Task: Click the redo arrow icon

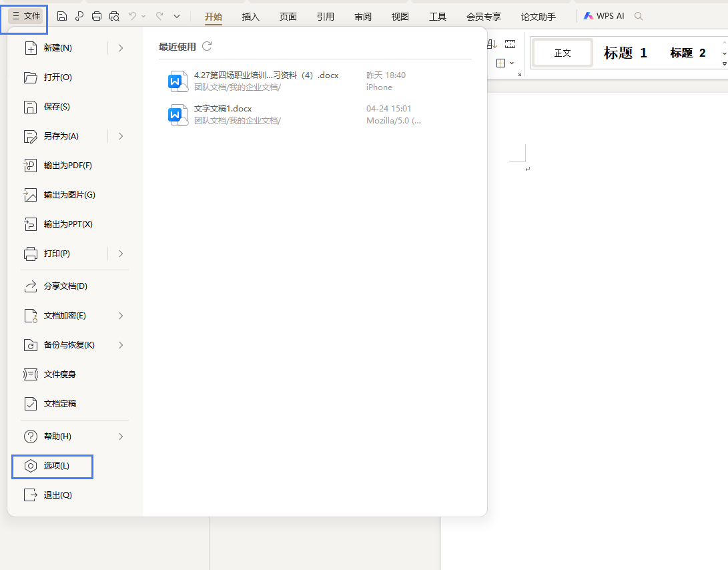Action: click(159, 16)
